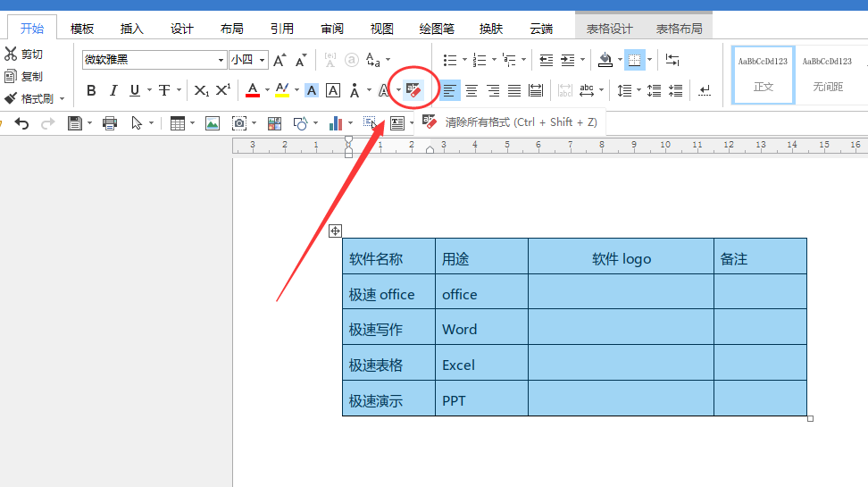Click the table move handle
The height and width of the screenshot is (487, 868).
click(335, 231)
